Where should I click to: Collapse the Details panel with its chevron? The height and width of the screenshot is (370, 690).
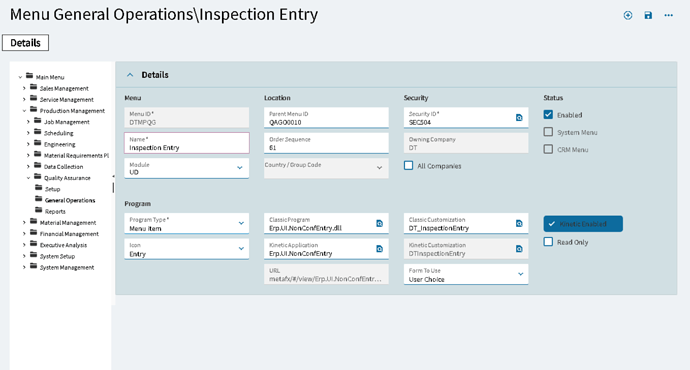[130, 75]
